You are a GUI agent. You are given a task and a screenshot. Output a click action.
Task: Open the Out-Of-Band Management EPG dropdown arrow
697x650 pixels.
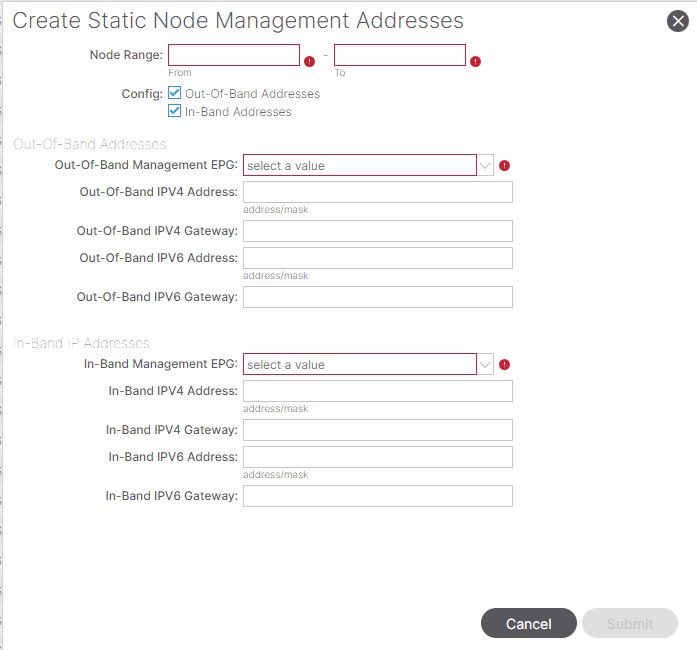(x=485, y=166)
